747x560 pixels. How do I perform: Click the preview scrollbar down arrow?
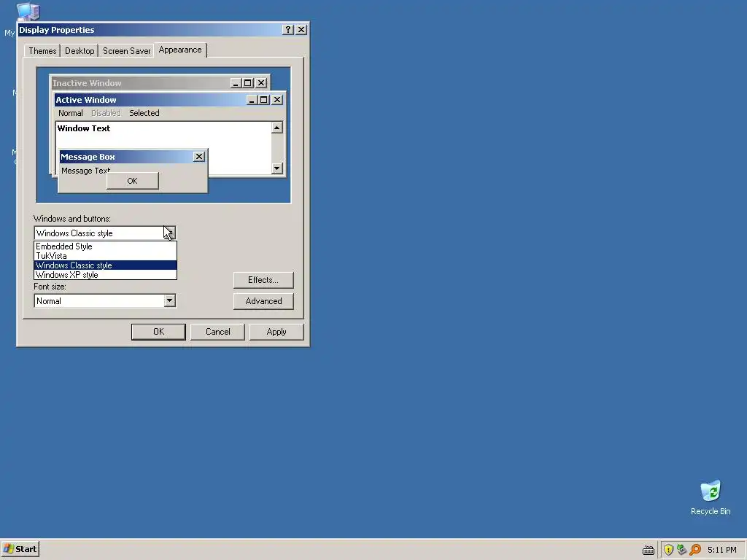click(x=276, y=168)
